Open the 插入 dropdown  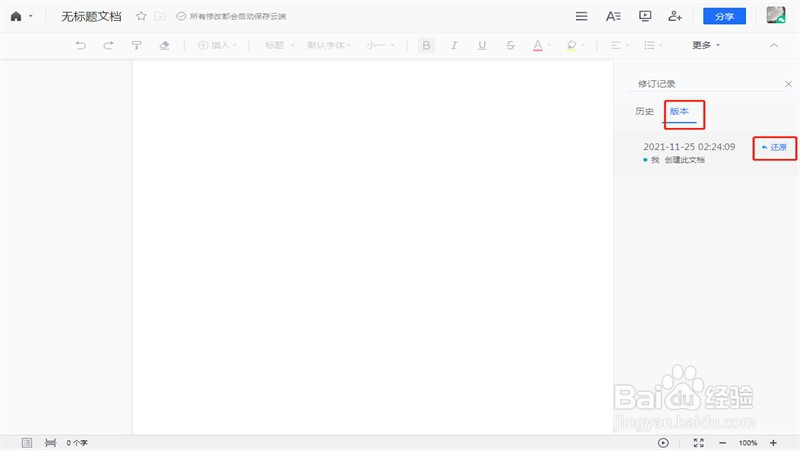(217, 45)
